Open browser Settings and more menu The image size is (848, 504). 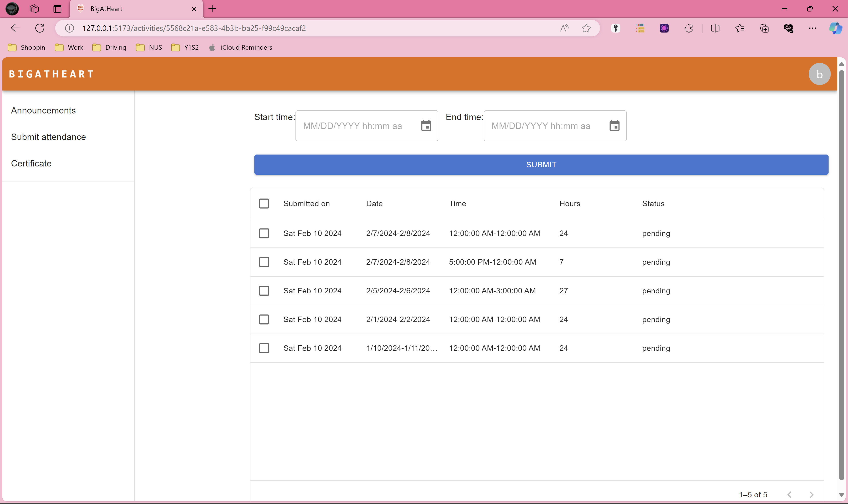pos(812,28)
